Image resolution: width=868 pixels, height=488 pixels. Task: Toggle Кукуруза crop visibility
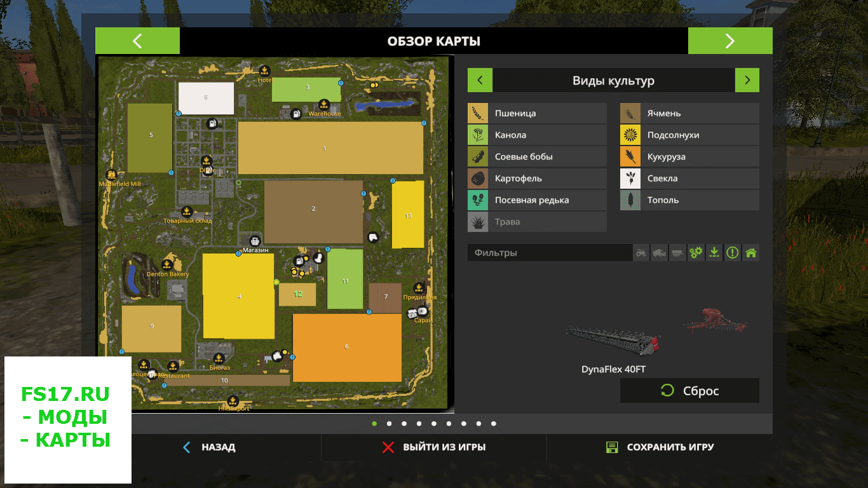(689, 157)
